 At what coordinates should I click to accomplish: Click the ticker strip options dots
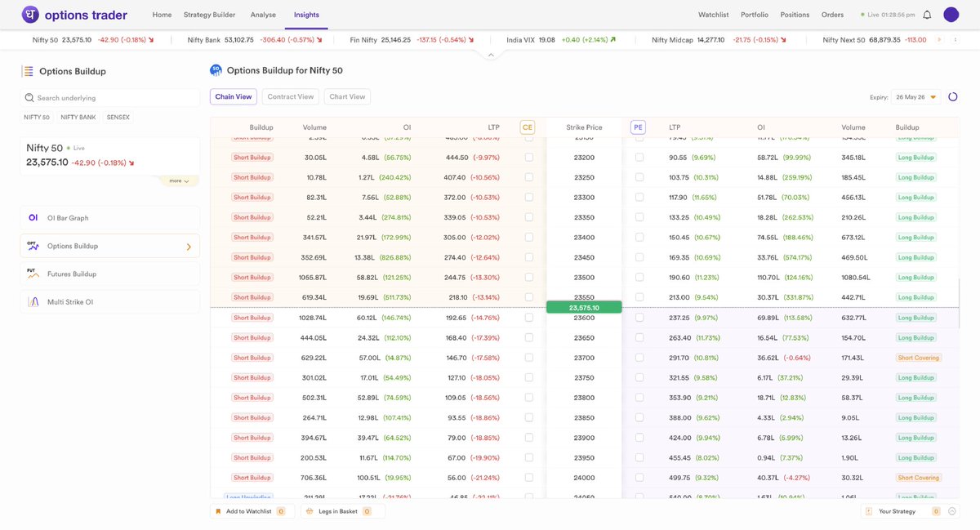(x=955, y=39)
